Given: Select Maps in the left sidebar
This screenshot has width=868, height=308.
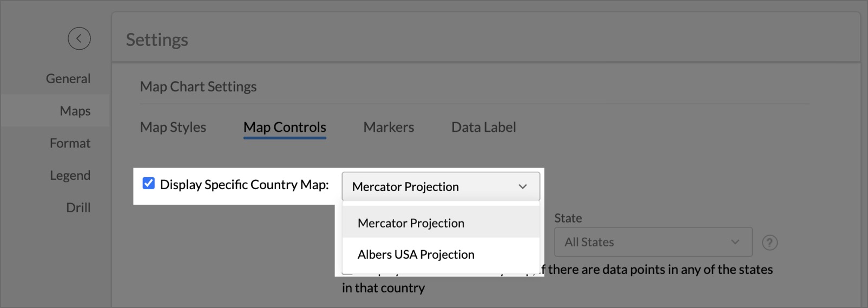Looking at the screenshot, I should (x=75, y=111).
